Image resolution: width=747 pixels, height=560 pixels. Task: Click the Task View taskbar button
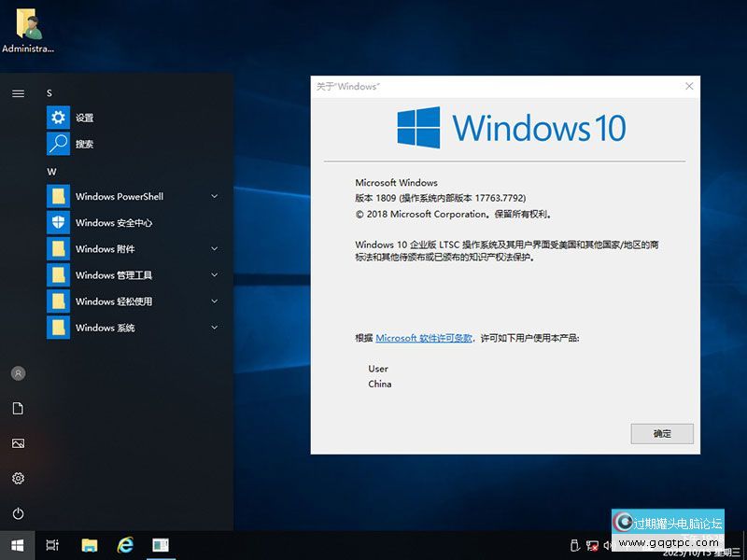[53, 545]
